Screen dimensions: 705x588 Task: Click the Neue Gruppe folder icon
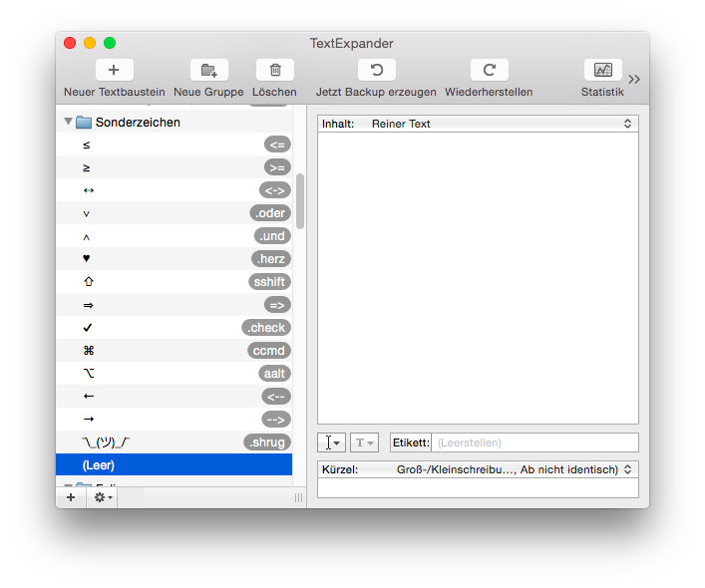coord(209,70)
